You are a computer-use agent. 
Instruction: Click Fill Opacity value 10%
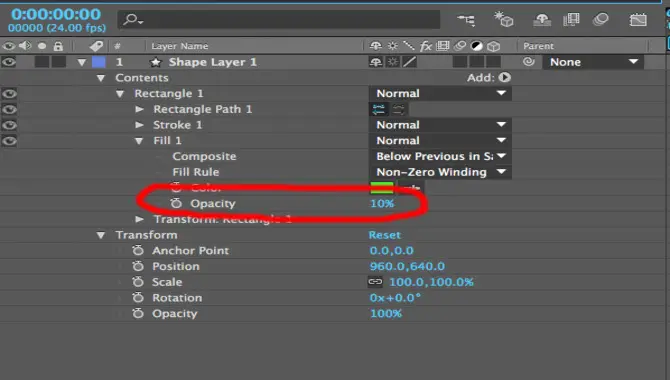pos(382,203)
